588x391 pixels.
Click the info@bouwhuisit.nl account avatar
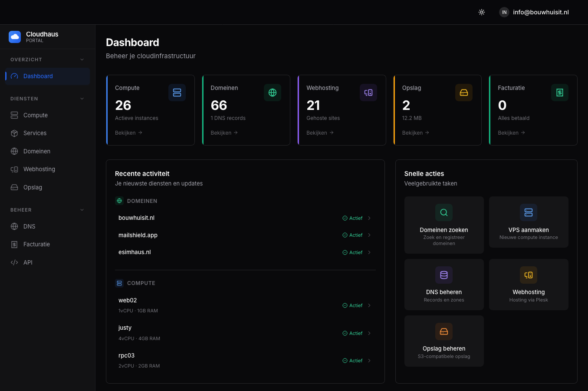click(504, 12)
